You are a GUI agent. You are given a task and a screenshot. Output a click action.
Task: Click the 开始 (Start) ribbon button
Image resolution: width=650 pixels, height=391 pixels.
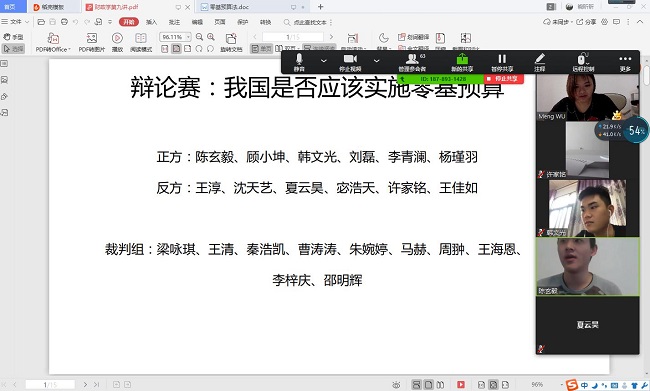(x=129, y=22)
